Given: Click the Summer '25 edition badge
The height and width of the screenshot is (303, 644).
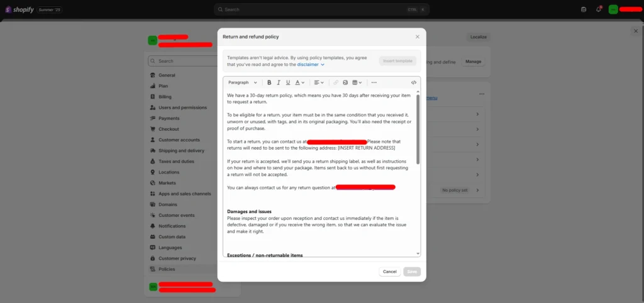Looking at the screenshot, I should point(49,9).
